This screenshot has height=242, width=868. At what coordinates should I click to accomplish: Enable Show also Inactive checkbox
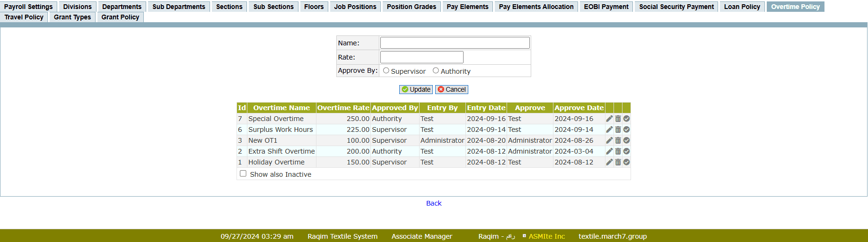243,173
